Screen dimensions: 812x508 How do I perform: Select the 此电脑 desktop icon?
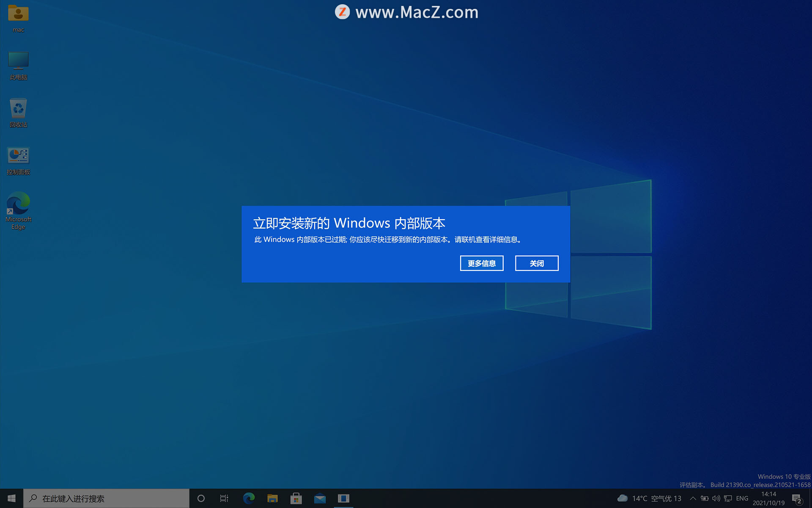tap(18, 66)
